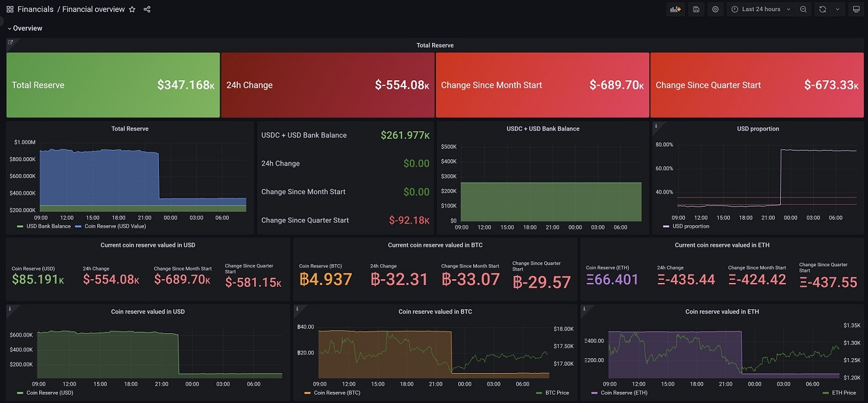Show info for USD proportion panel

[656, 125]
